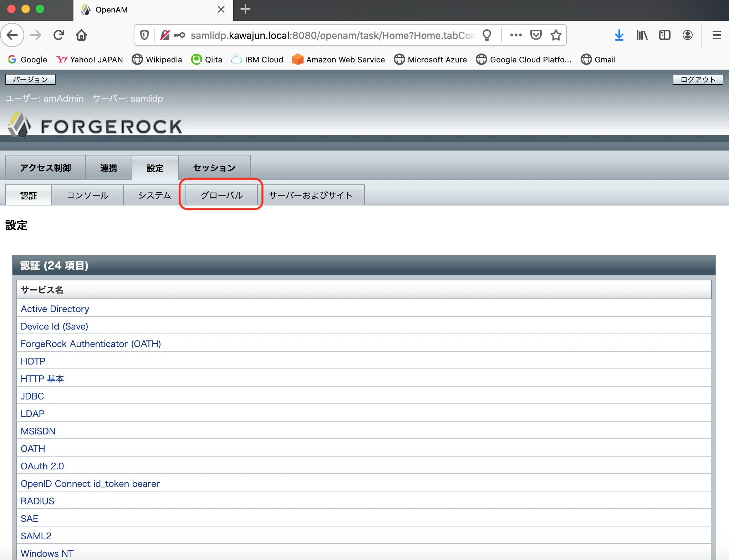Show the tracking protection shield icon

144,35
